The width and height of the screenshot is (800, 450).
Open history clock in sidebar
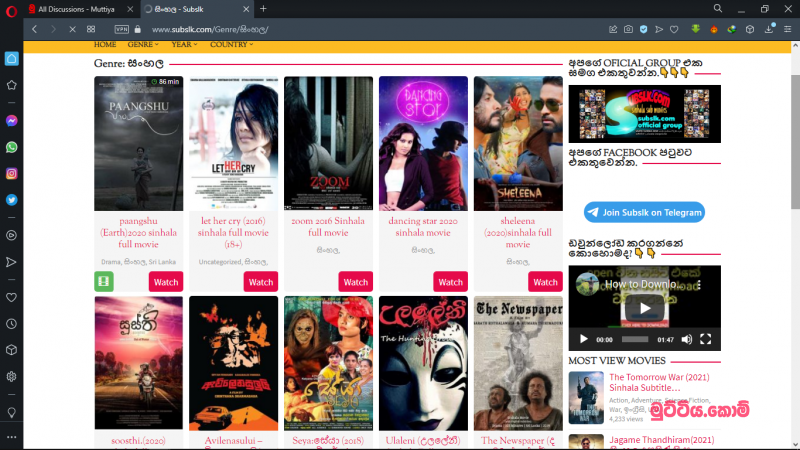click(11, 324)
